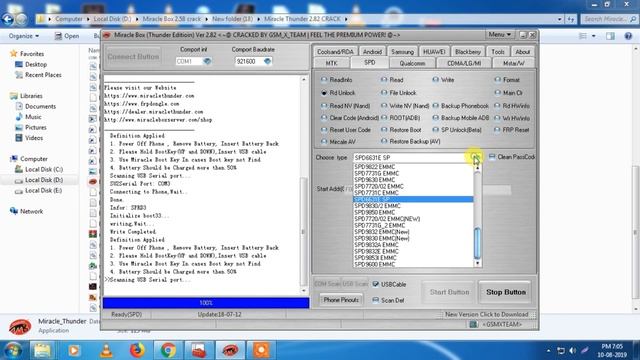
Task: Click the blue 100% progress bar
Action: (206, 303)
